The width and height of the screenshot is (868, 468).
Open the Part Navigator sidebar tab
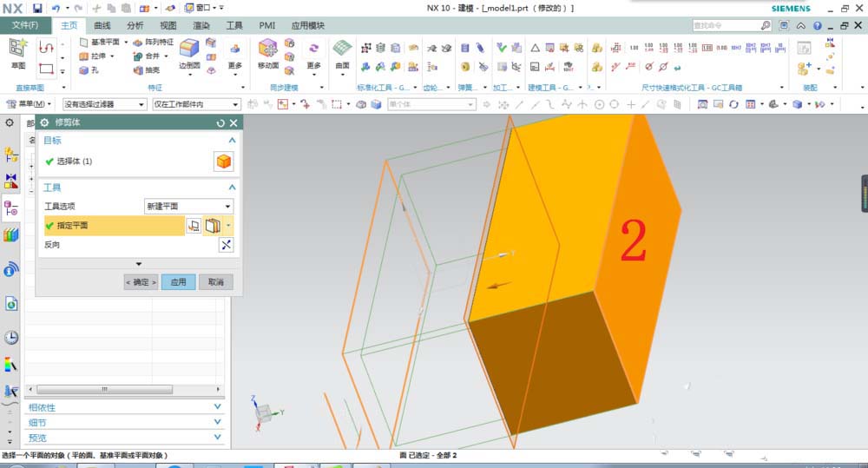10,208
